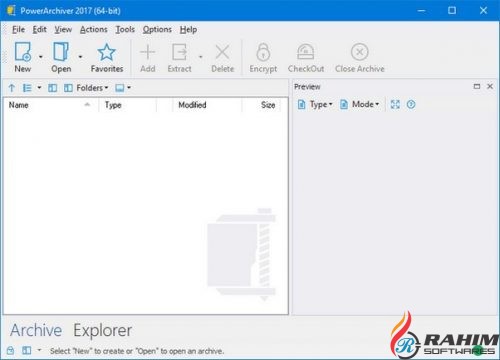Expand the Open button dropdown arrow
The height and width of the screenshot is (360, 500).
pyautogui.click(x=80, y=57)
